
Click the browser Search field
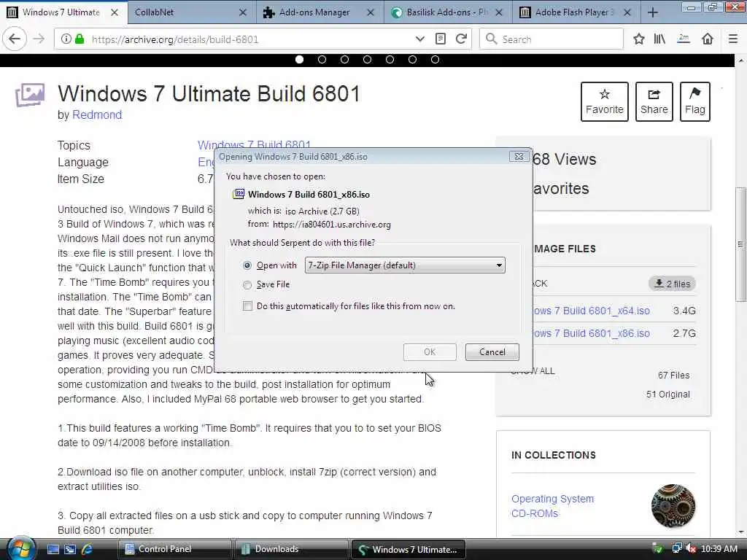(x=551, y=39)
